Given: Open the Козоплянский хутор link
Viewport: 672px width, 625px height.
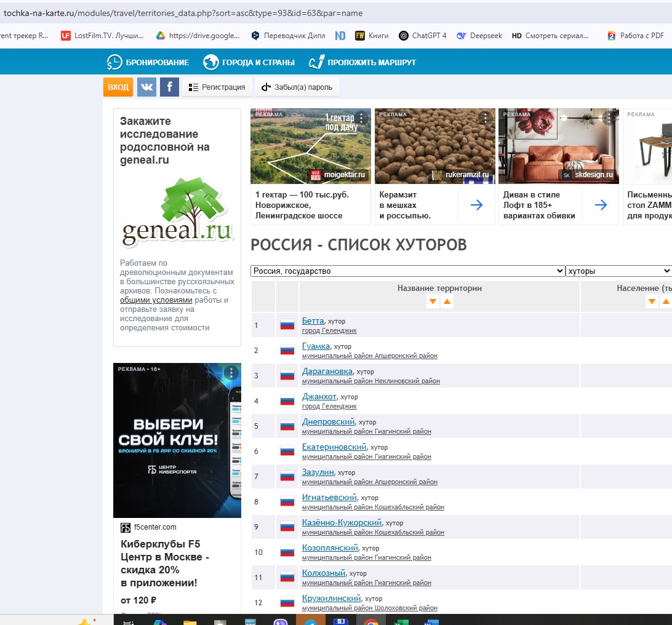Looking at the screenshot, I should click(330, 548).
